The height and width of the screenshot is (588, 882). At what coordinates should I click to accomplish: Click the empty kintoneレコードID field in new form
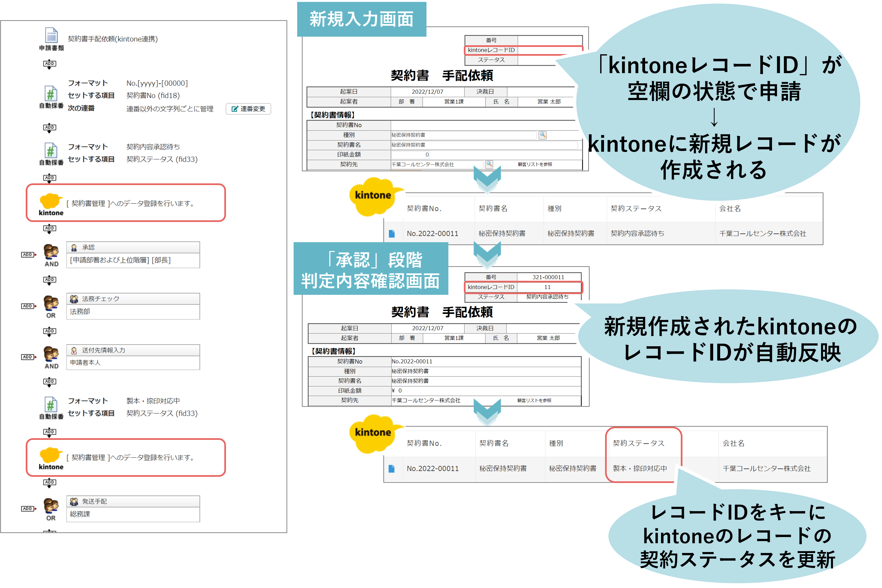point(550,50)
